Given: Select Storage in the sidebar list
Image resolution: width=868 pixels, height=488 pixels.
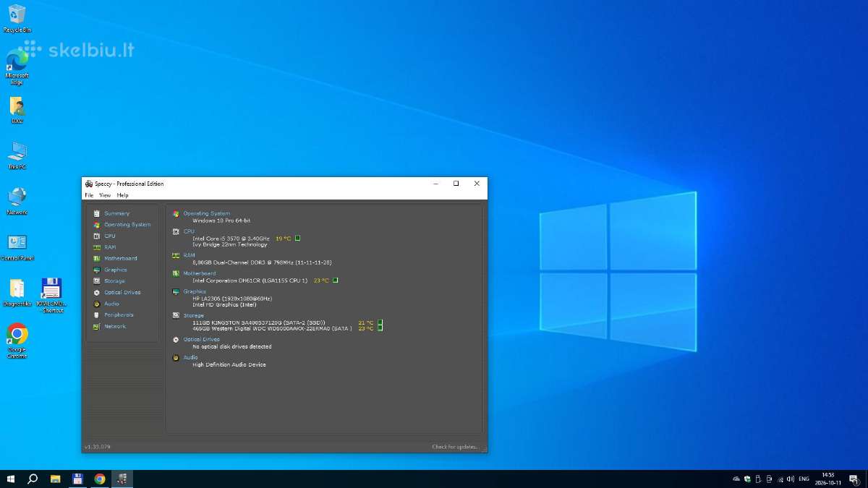Looking at the screenshot, I should [x=114, y=281].
